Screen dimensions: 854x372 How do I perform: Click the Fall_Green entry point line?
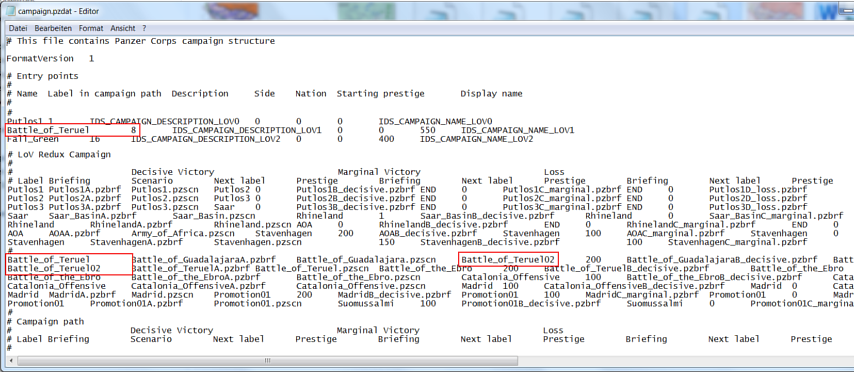pyautogui.click(x=270, y=139)
